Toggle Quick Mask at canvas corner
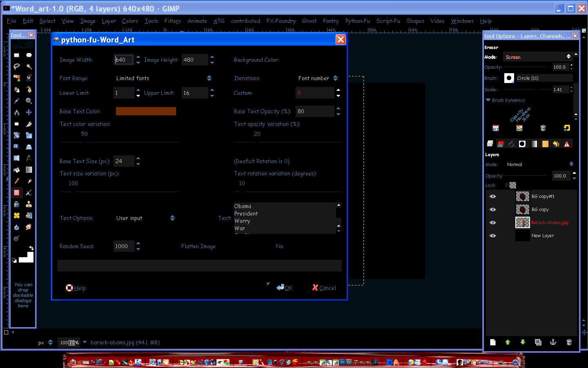 pyautogui.click(x=6, y=332)
